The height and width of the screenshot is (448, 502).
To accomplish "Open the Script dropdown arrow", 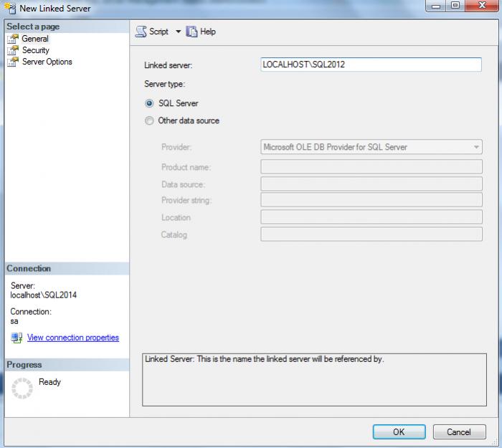I will [178, 32].
